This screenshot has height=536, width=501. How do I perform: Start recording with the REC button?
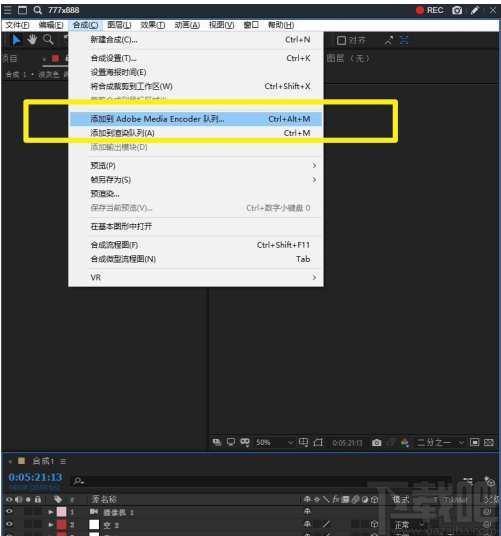pos(429,10)
